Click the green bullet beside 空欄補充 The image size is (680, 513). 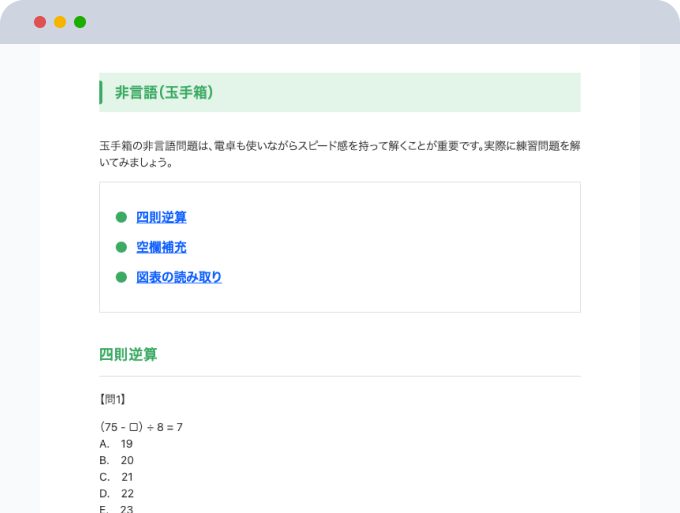pos(121,247)
